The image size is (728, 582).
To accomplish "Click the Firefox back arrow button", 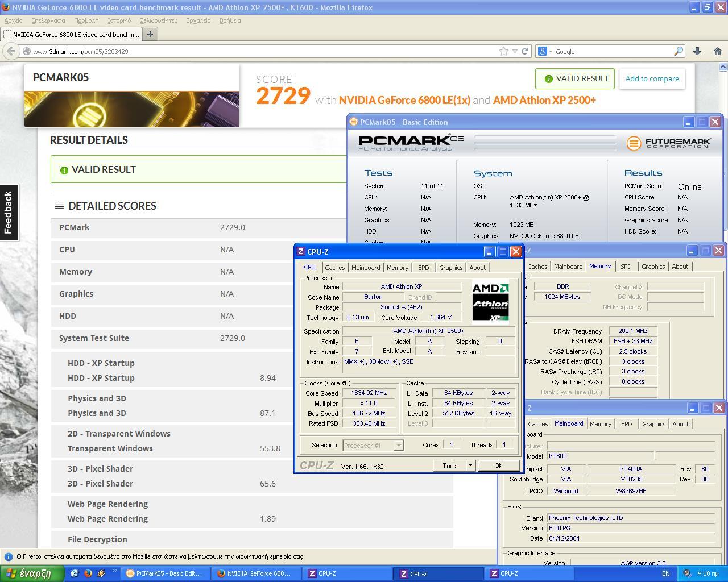I will (x=11, y=51).
